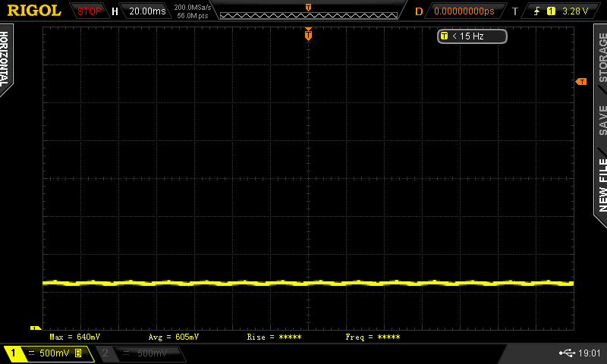Image resolution: width=607 pixels, height=364 pixels.
Task: Select the 3.28 V trigger level
Action: point(575,11)
